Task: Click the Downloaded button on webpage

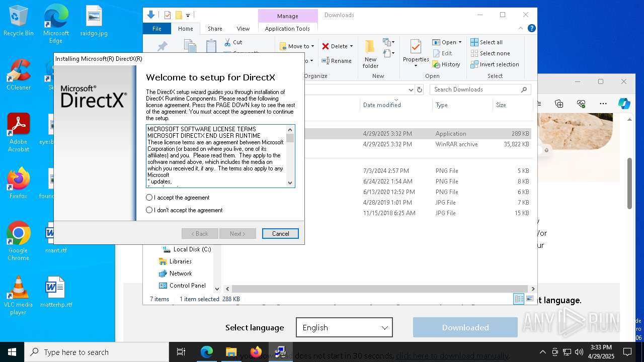Action: (x=465, y=328)
